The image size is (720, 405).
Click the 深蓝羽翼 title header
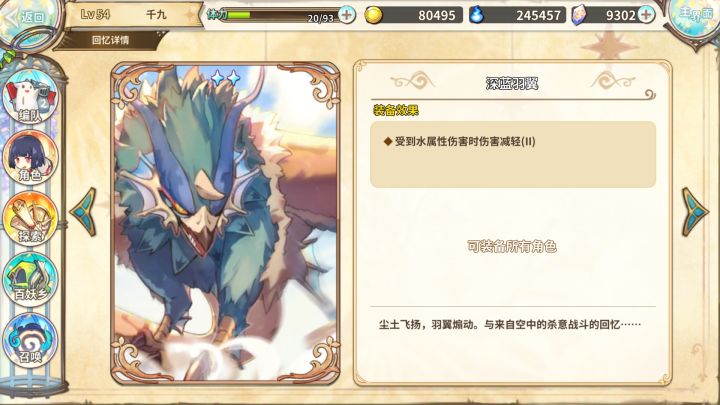[x=512, y=84]
